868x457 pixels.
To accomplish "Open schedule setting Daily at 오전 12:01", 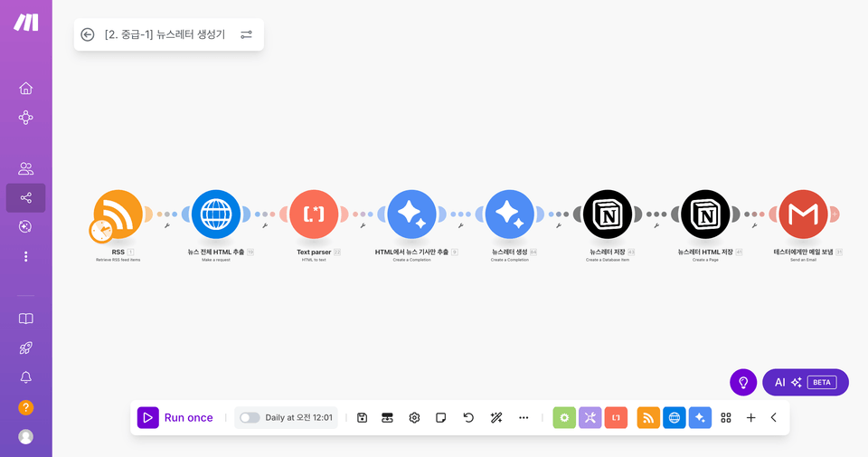I will (299, 418).
